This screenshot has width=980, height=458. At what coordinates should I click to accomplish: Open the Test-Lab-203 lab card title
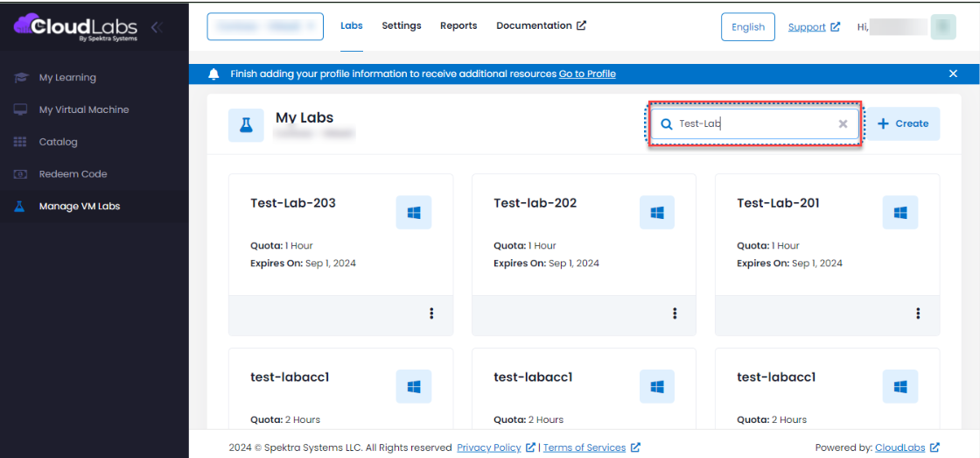[x=293, y=202]
